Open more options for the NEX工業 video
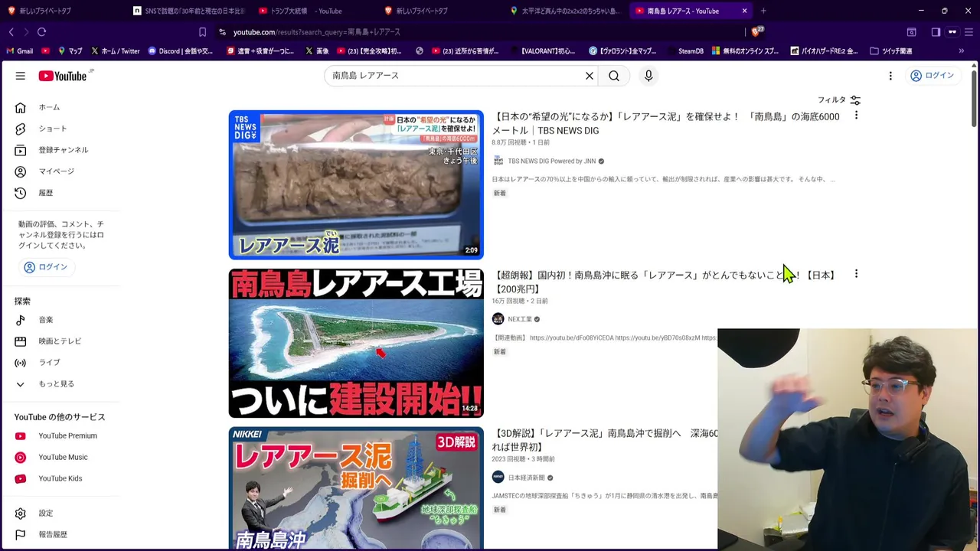This screenshot has width=980, height=551. pos(856,274)
